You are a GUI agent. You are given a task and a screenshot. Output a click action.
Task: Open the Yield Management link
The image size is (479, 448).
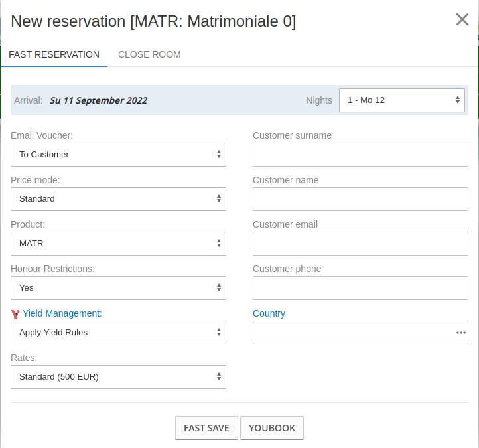pos(62,313)
